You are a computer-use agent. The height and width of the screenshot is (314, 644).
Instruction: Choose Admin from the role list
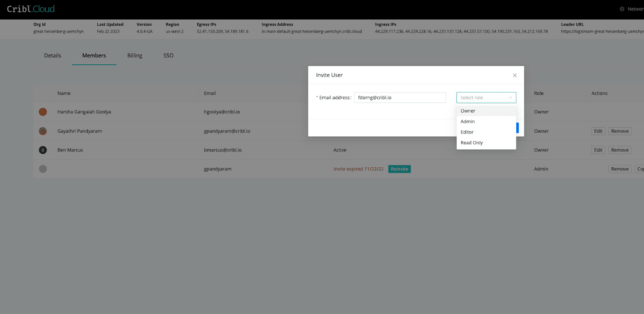coord(468,121)
